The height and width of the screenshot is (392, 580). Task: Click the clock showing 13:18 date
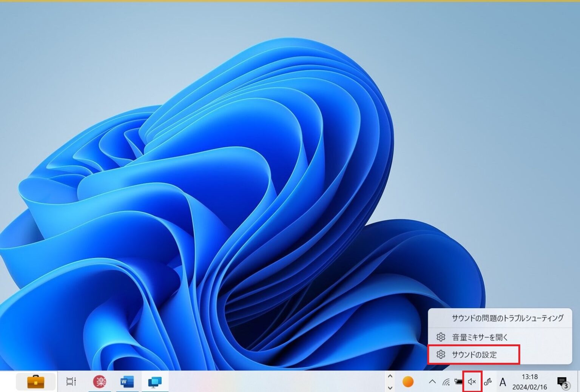tap(529, 382)
